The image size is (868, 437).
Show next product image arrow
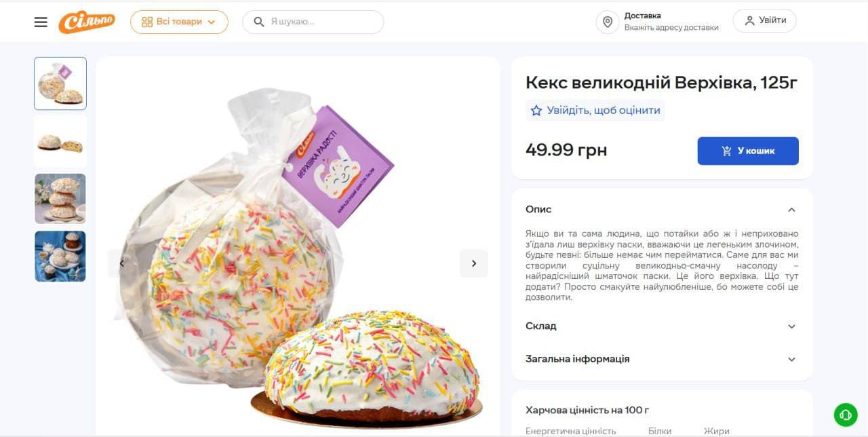pyautogui.click(x=474, y=263)
